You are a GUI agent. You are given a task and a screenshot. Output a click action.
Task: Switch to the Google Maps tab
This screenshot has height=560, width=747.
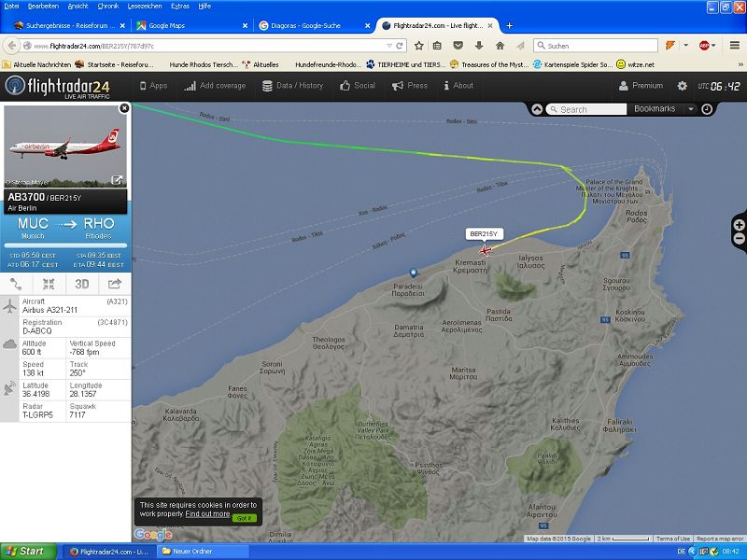click(192, 26)
